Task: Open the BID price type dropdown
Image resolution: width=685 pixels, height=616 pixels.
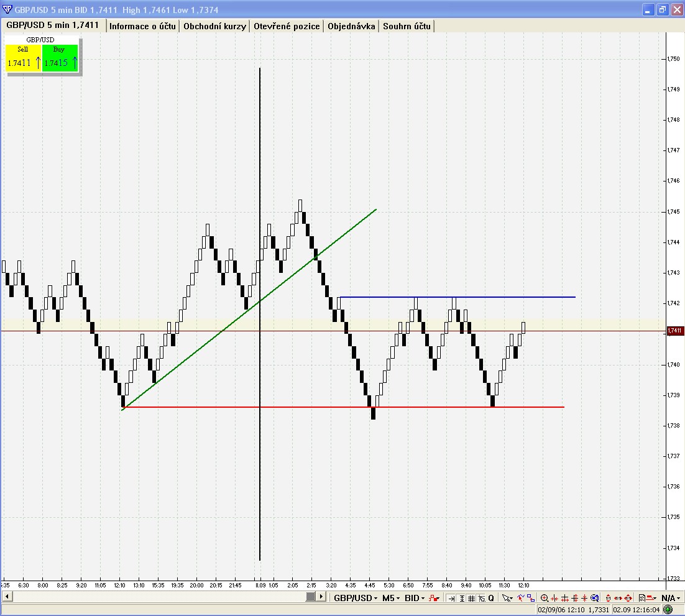Action: pyautogui.click(x=415, y=598)
